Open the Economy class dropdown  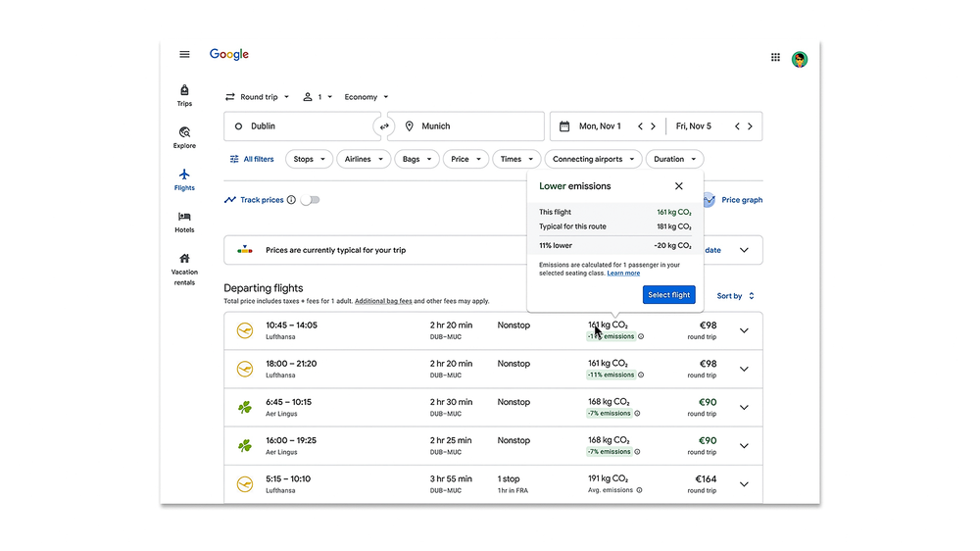point(367,97)
